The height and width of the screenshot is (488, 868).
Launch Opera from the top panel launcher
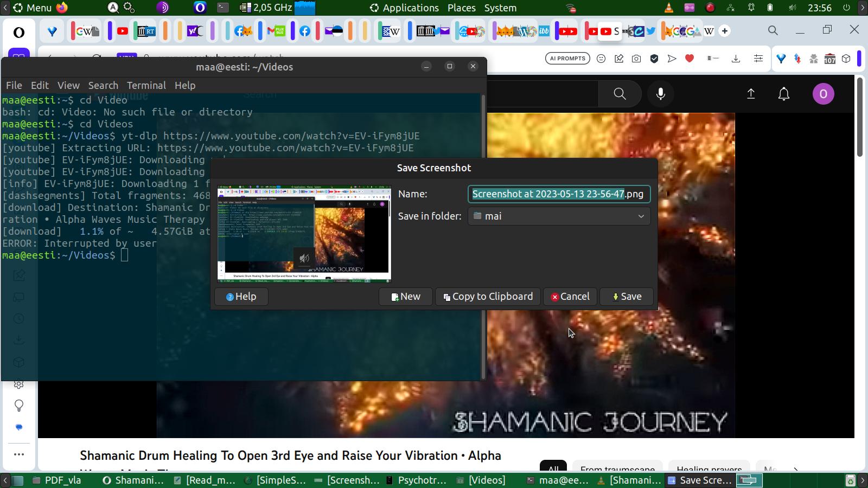pos(200,8)
